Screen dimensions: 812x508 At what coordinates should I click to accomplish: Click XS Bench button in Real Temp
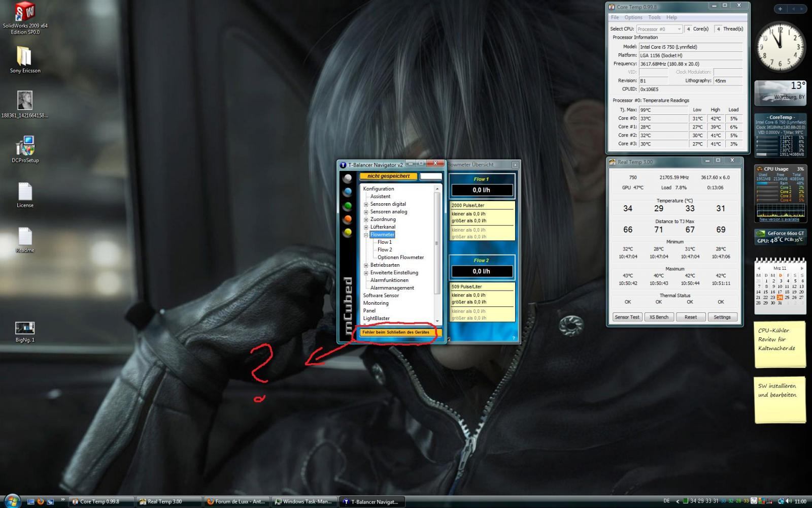659,317
